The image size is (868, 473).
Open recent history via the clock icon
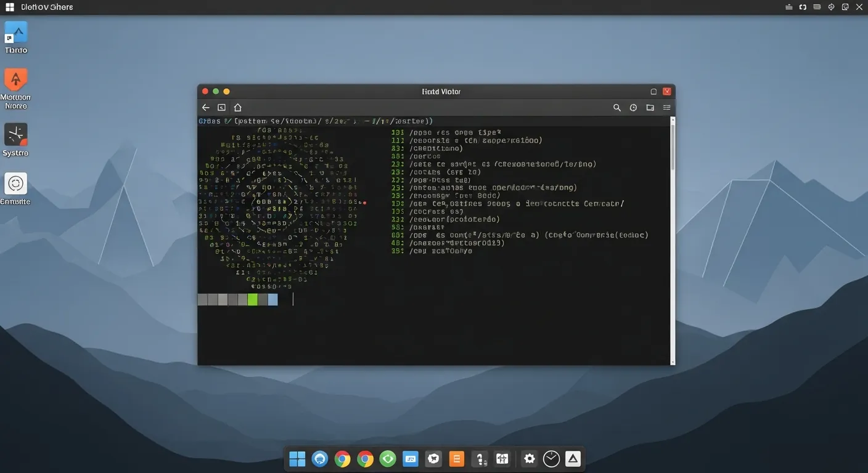[x=633, y=107]
